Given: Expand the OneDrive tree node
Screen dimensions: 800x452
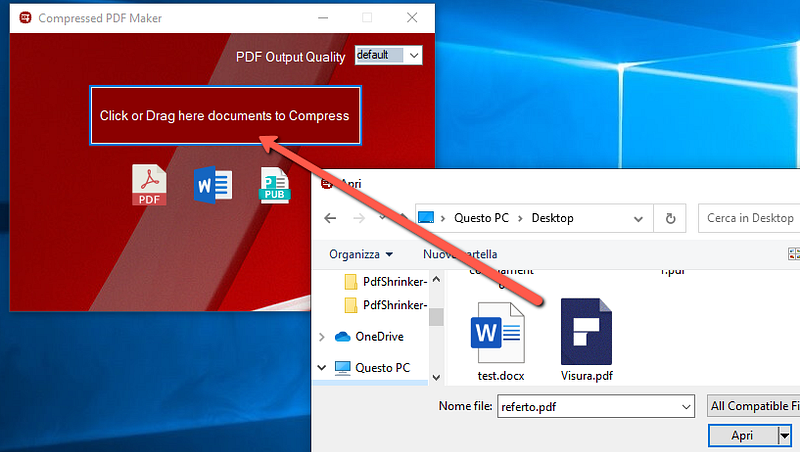Looking at the screenshot, I should click(321, 337).
